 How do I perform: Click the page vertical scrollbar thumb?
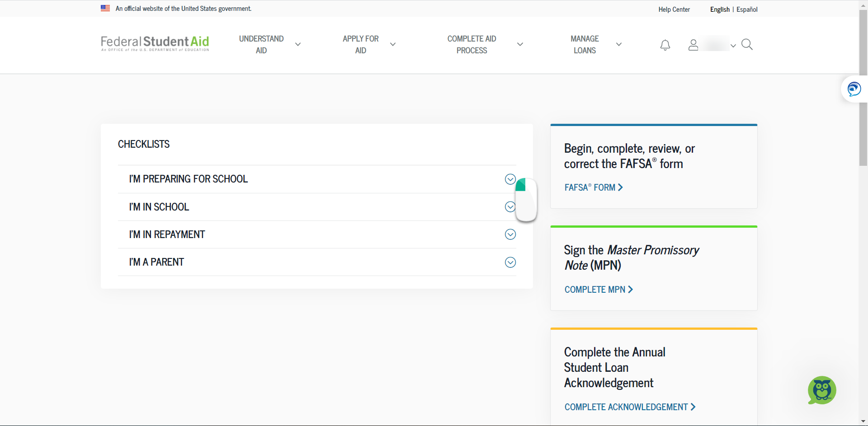(863, 88)
